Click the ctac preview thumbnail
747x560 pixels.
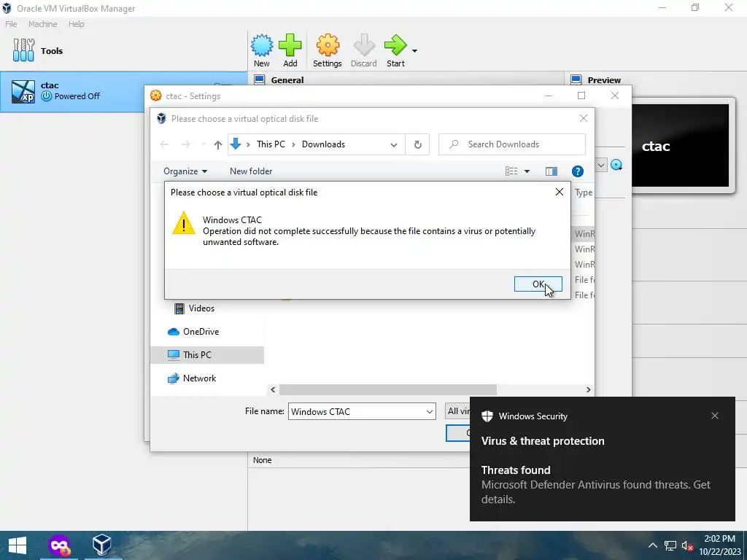tap(681, 145)
